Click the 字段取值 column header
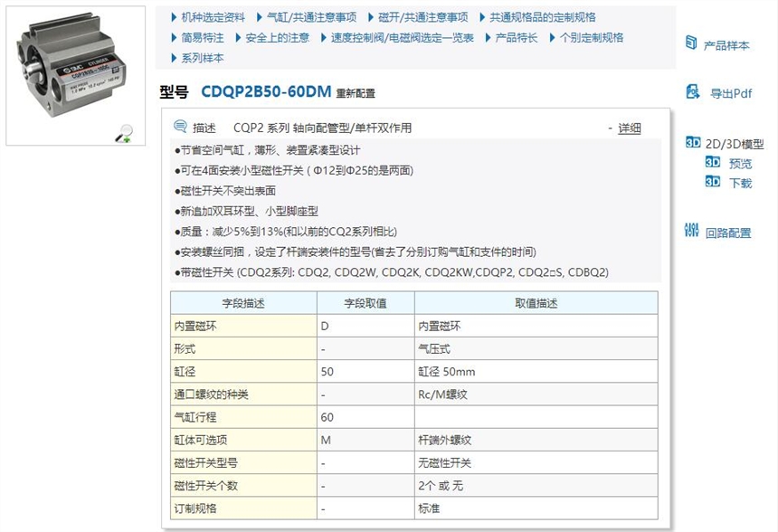Viewport: 778px width, 532px height. click(x=365, y=303)
